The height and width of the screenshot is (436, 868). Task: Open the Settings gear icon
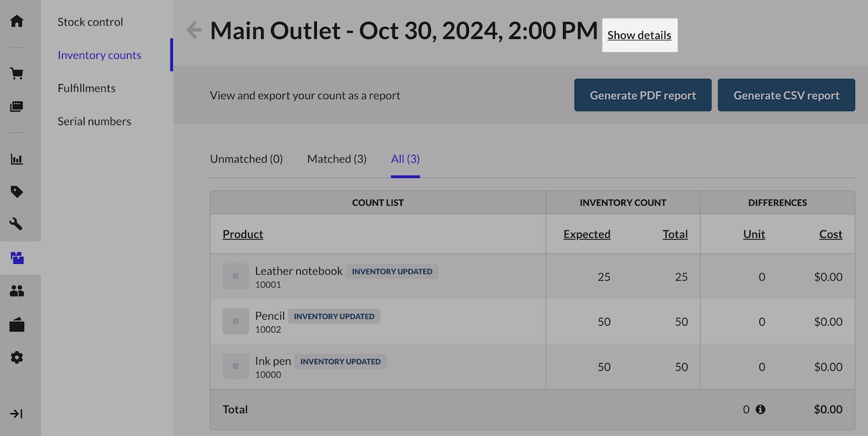[17, 357]
